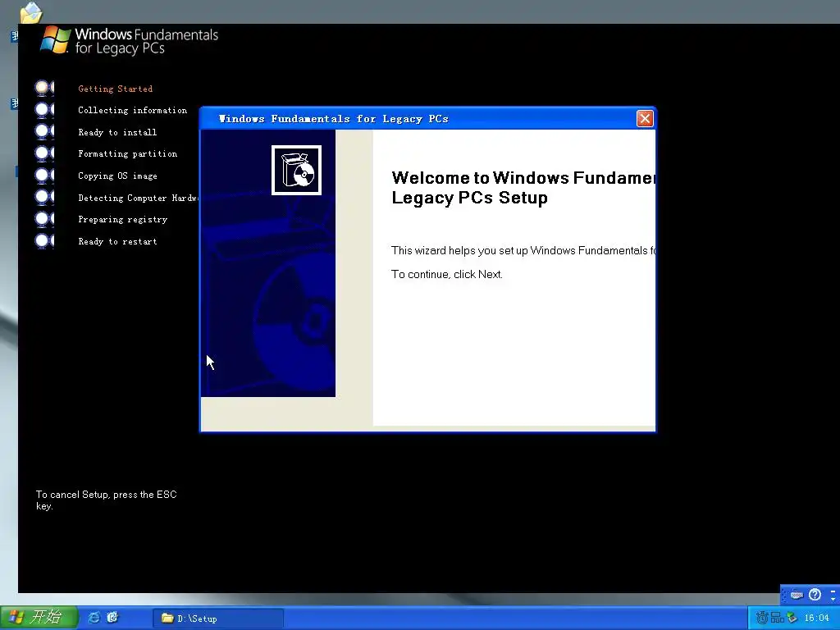Click the second quick launch browser icon
Image resolution: width=840 pixels, height=630 pixels.
pyautogui.click(x=112, y=618)
